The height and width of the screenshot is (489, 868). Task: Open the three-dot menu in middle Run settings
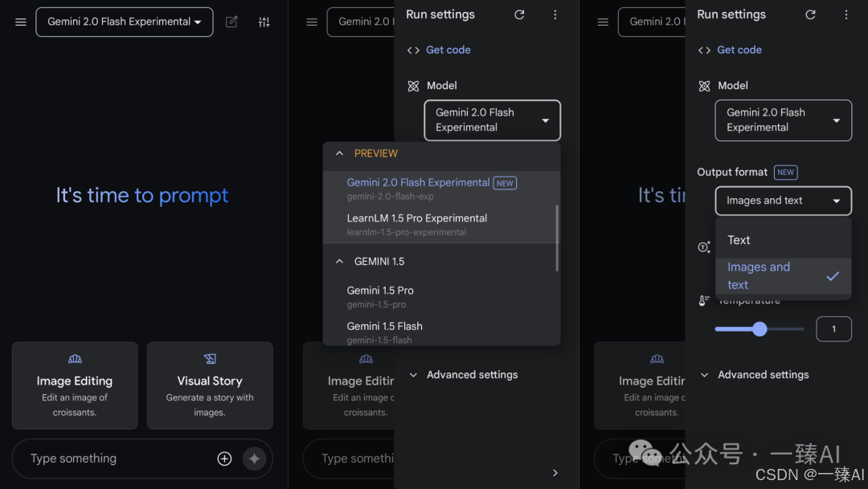(x=555, y=15)
